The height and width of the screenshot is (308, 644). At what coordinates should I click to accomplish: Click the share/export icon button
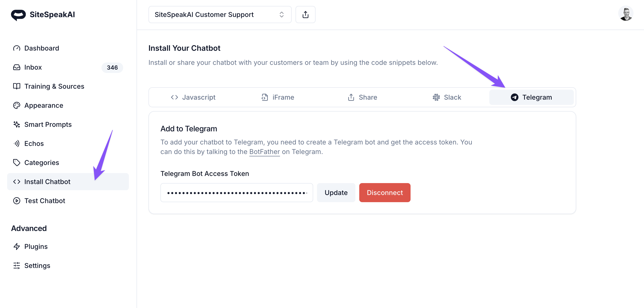[305, 15]
